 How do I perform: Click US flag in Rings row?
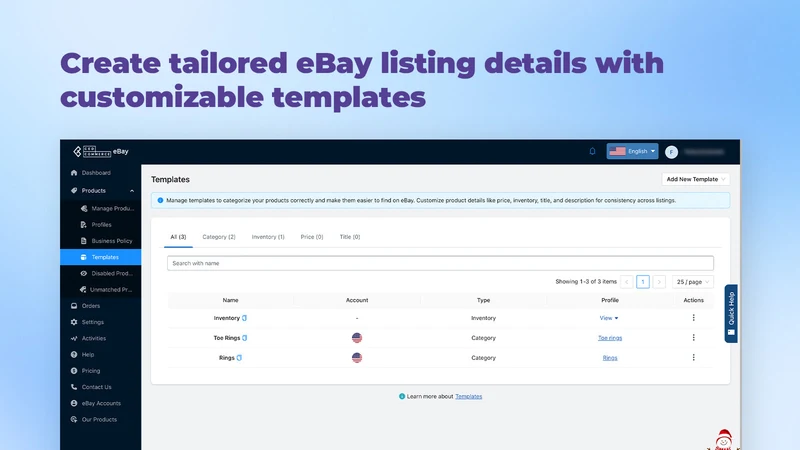(x=357, y=358)
